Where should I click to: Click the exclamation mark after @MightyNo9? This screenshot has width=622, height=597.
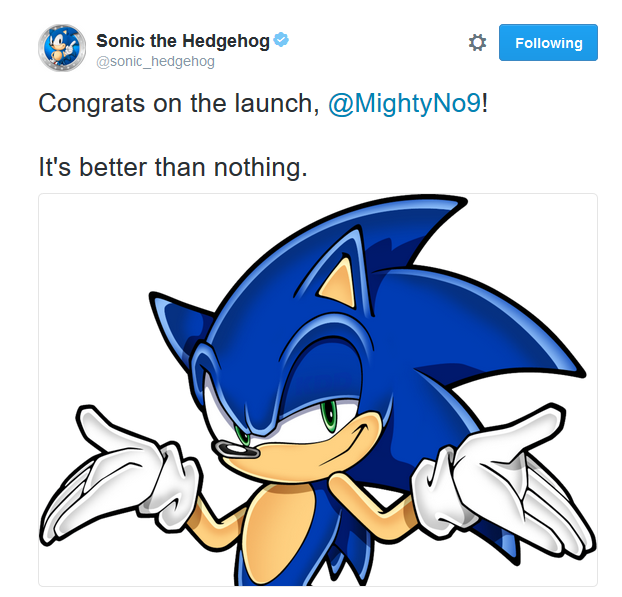(x=485, y=104)
